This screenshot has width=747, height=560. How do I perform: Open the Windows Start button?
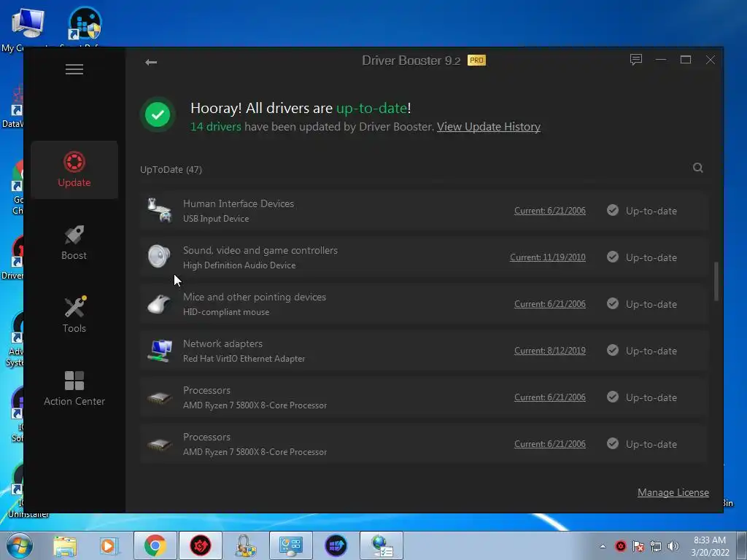(x=19, y=545)
